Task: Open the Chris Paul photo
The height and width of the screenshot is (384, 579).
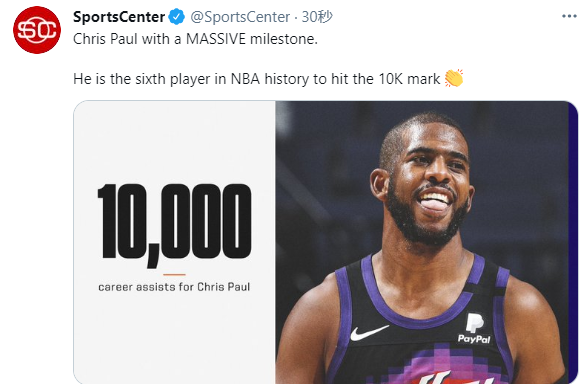Action: pos(425,242)
